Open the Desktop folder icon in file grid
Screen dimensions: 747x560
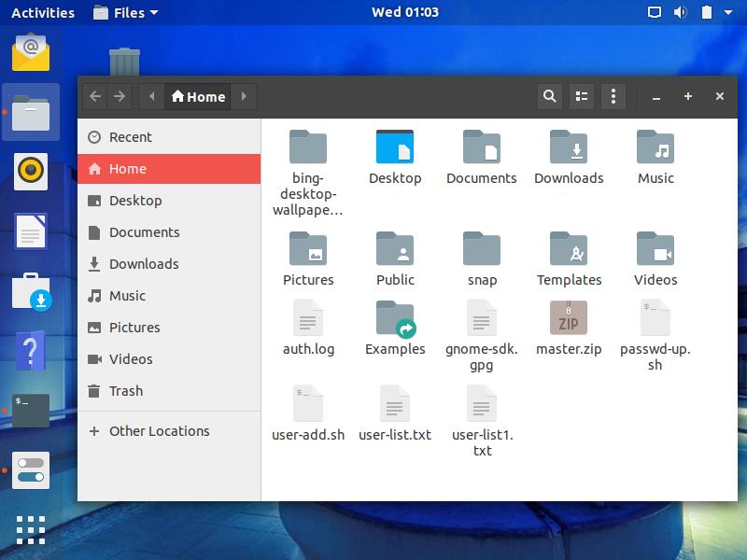click(x=394, y=147)
